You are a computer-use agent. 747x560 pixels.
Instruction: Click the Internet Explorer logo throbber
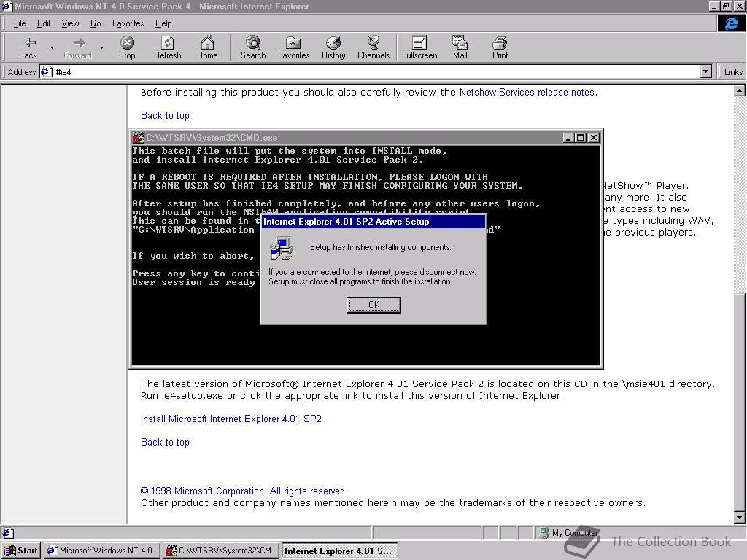[731, 23]
